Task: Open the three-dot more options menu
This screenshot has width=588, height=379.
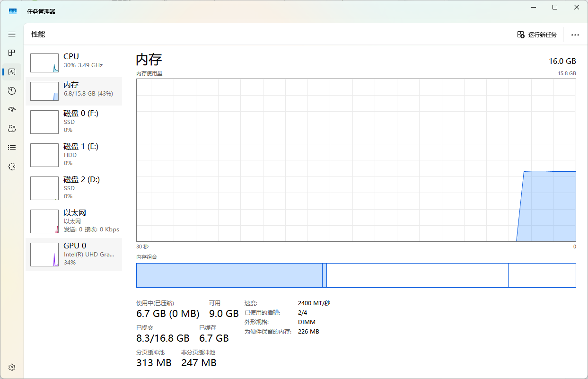Action: click(575, 35)
